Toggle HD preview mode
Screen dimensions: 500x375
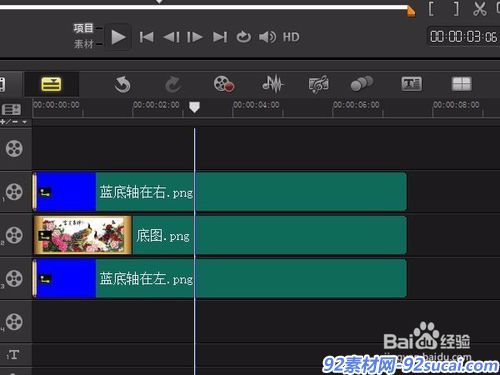click(x=291, y=37)
